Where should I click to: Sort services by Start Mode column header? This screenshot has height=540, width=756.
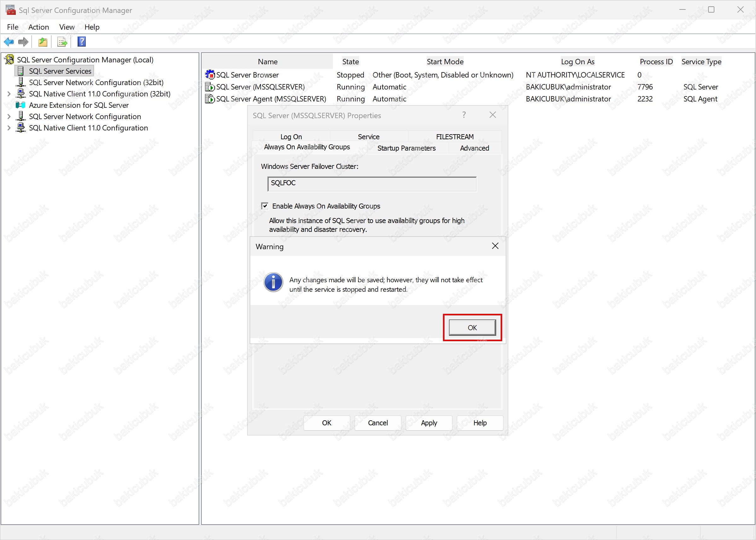(x=445, y=61)
